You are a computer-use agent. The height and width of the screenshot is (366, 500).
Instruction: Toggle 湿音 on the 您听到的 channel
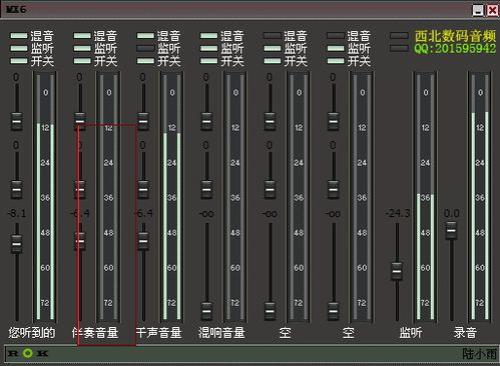click(19, 36)
